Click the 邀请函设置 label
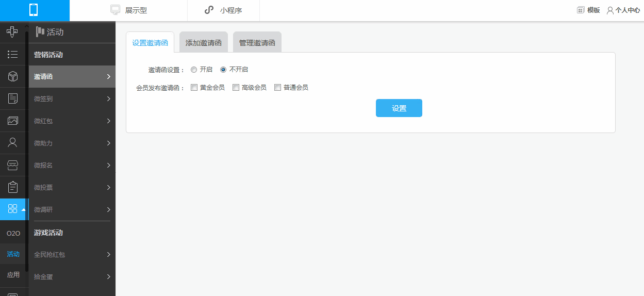The width and height of the screenshot is (644, 296). (167, 70)
